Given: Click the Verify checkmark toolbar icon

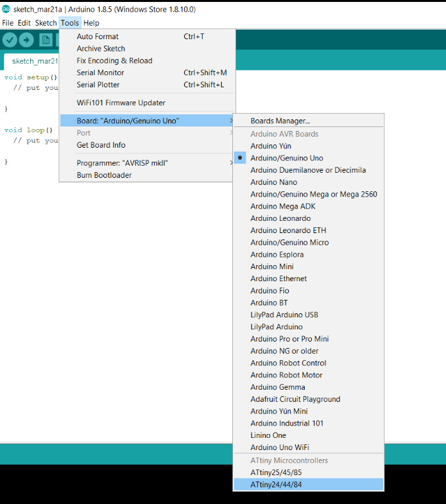Looking at the screenshot, I should coord(10,40).
